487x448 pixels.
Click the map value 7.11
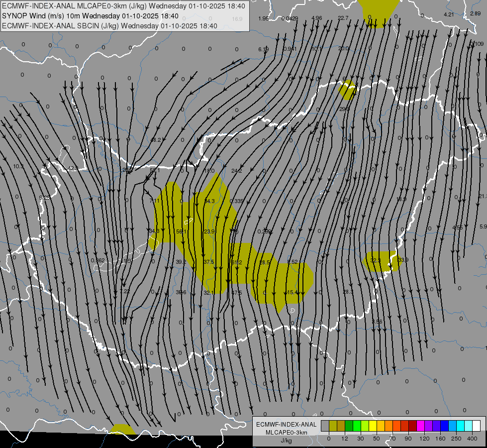[x=154, y=201]
